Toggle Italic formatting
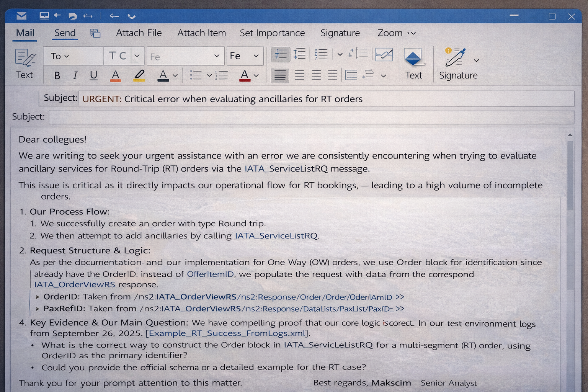The height and width of the screenshot is (392, 588). [x=75, y=75]
